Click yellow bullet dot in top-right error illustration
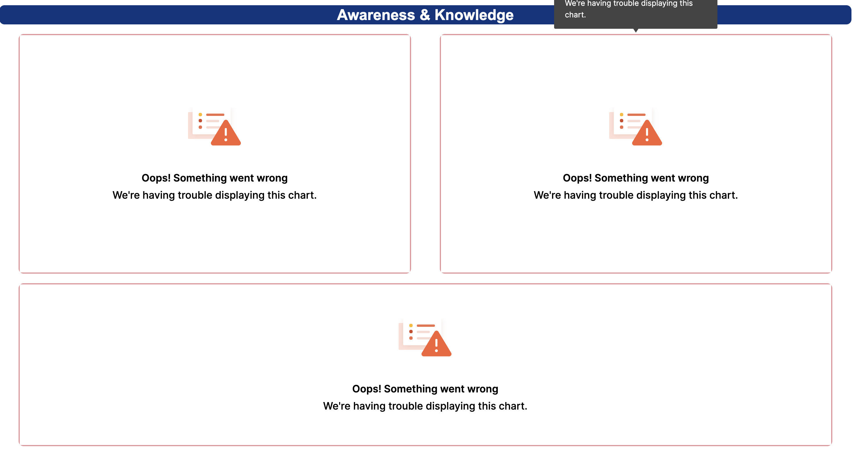868x452 pixels. (621, 115)
